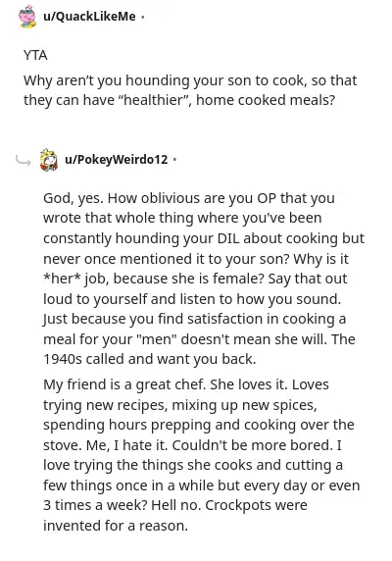Click the abbreviation DIL in the reply
392x561 pixels.
coord(228,238)
